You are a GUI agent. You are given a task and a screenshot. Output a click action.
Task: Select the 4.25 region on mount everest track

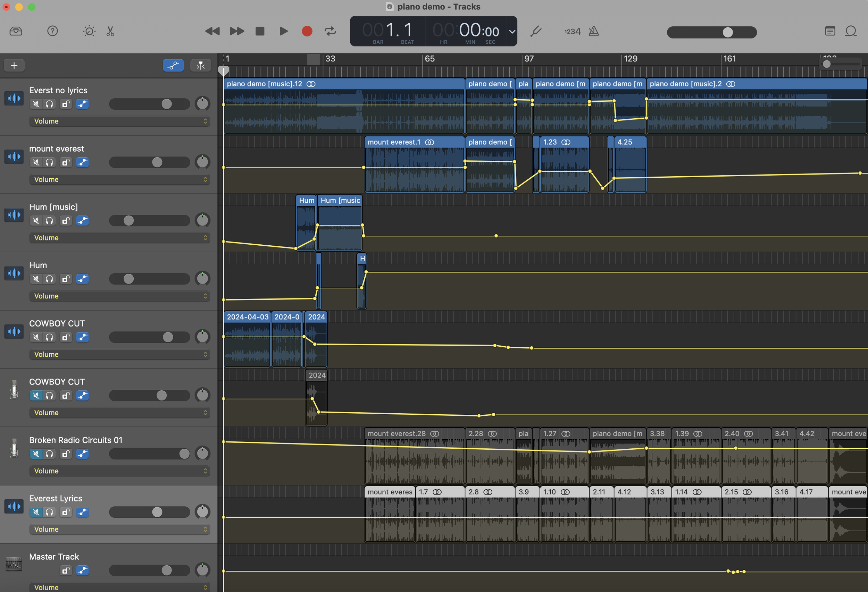pyautogui.click(x=630, y=164)
